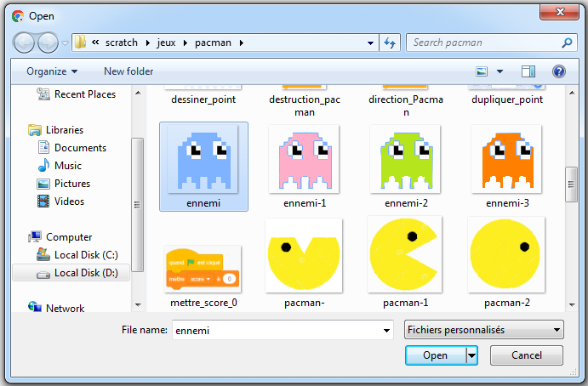
Task: Click the Refresh button
Action: coord(390,43)
